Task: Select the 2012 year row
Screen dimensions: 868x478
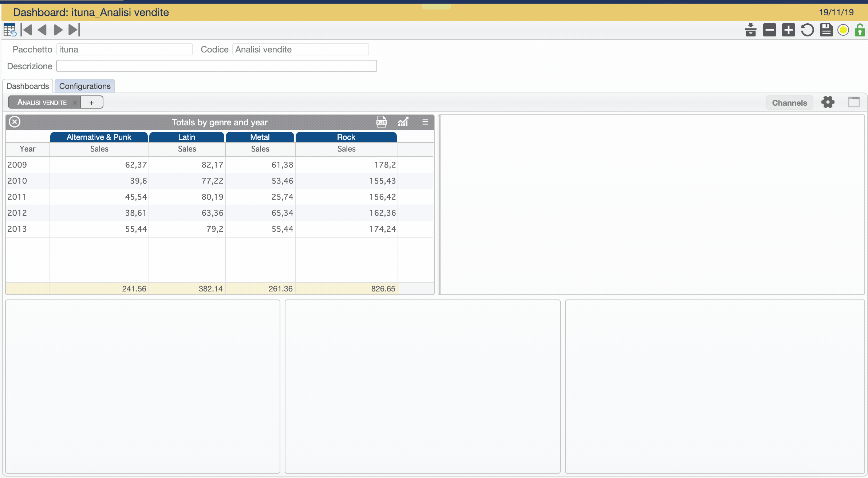Action: click(x=220, y=213)
